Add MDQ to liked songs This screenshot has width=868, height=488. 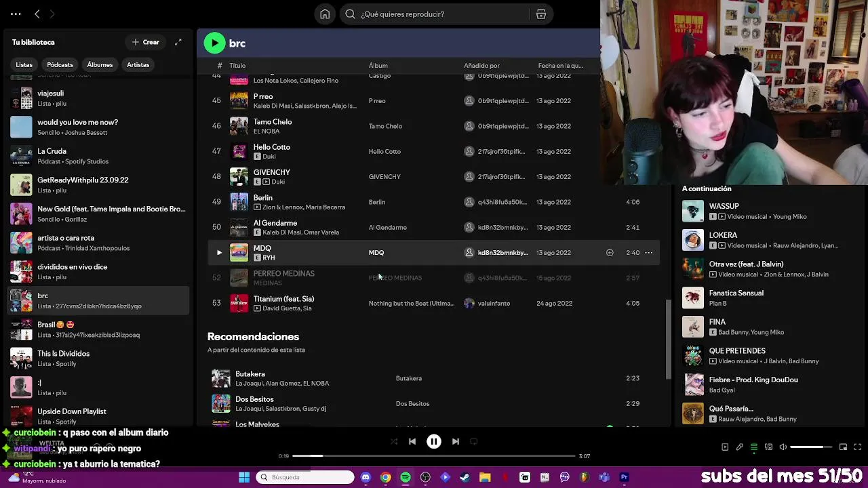610,253
